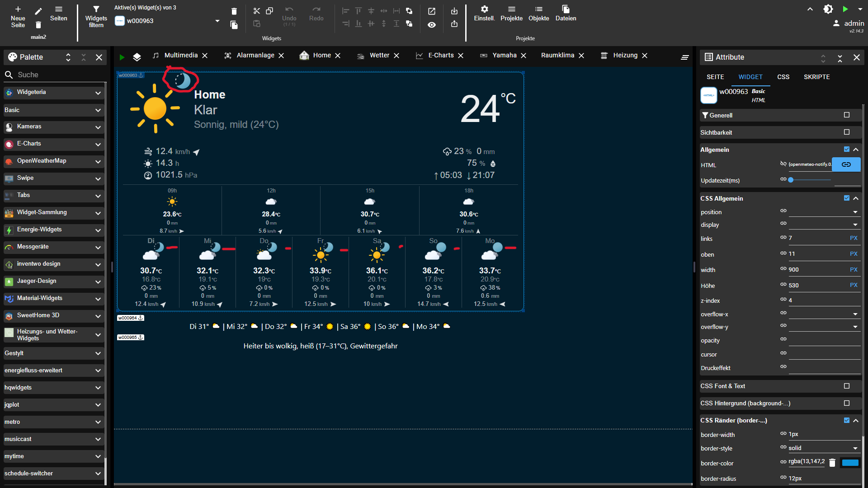Open the active widget selector dropdown

pyautogui.click(x=217, y=21)
